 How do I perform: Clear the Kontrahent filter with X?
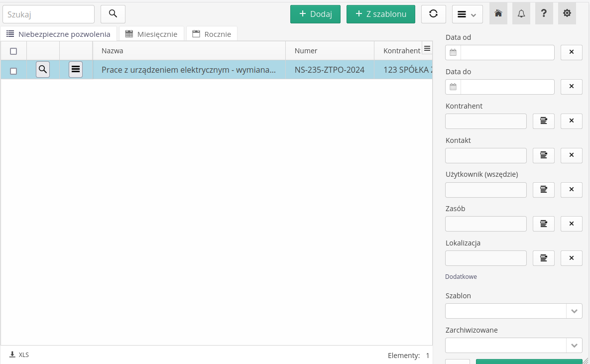pos(572,121)
